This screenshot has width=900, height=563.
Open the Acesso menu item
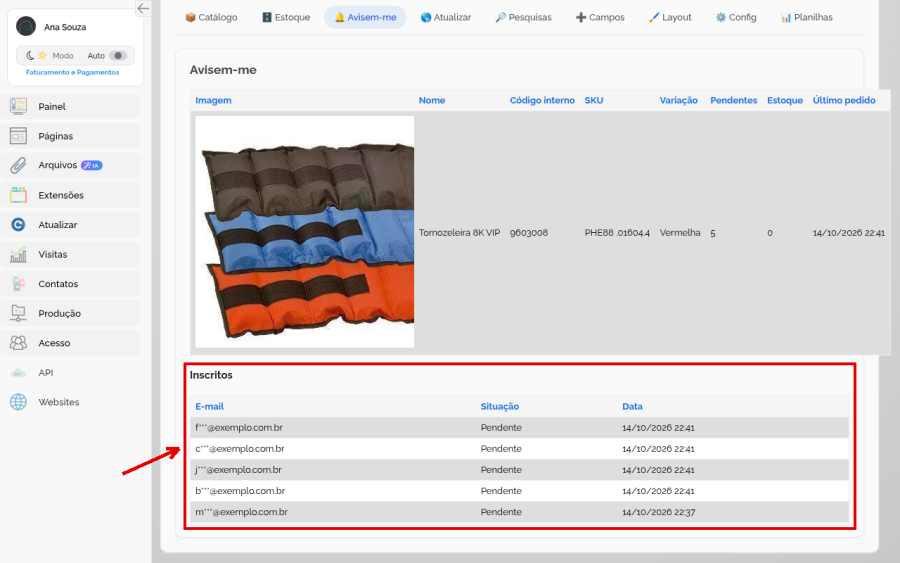coord(71,343)
